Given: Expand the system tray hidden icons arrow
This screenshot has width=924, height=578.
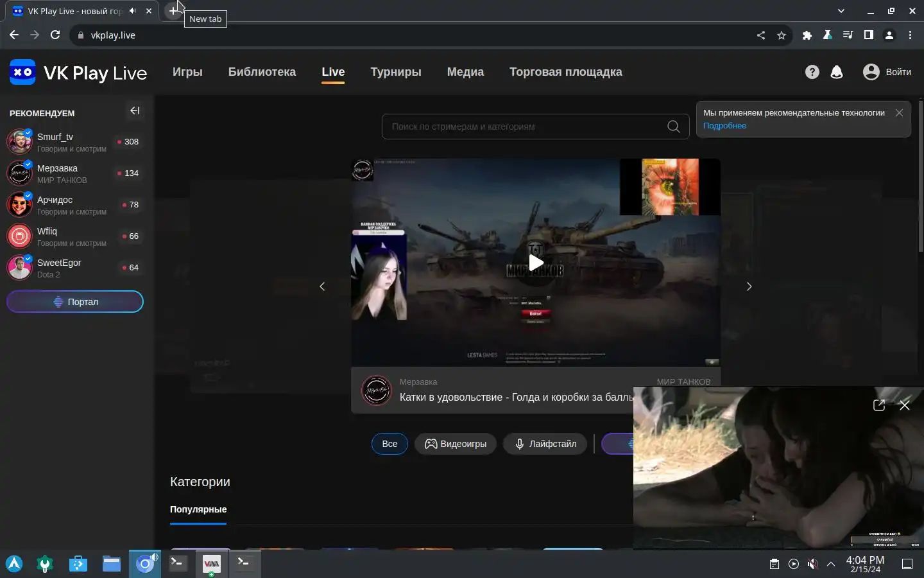Looking at the screenshot, I should point(831,564).
